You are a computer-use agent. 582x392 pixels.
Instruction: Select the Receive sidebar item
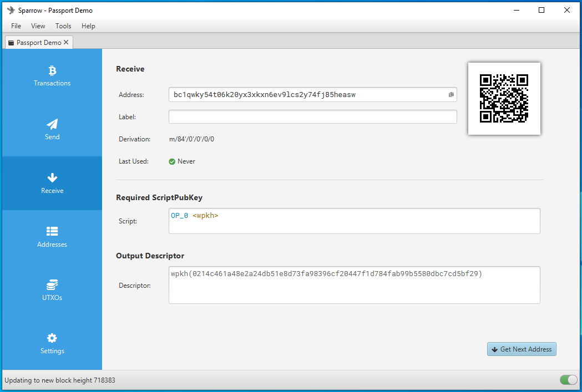[x=52, y=183]
